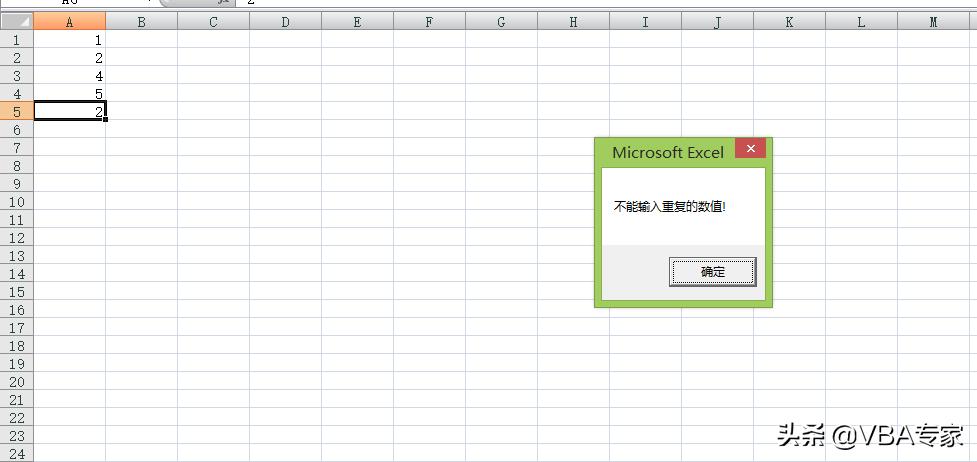Select column F header
This screenshot has height=462, width=977.
[429, 22]
